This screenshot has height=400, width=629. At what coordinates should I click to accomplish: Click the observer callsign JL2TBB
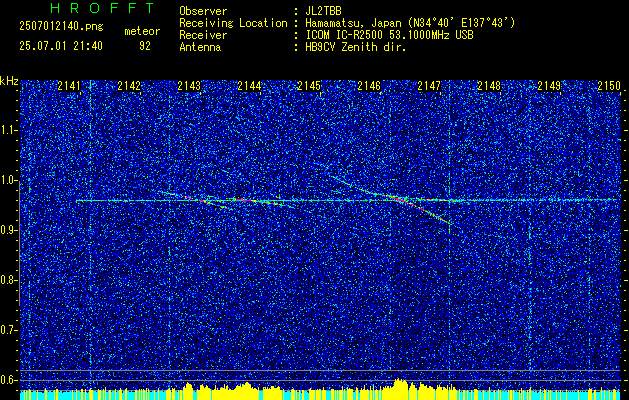pyautogui.click(x=323, y=11)
